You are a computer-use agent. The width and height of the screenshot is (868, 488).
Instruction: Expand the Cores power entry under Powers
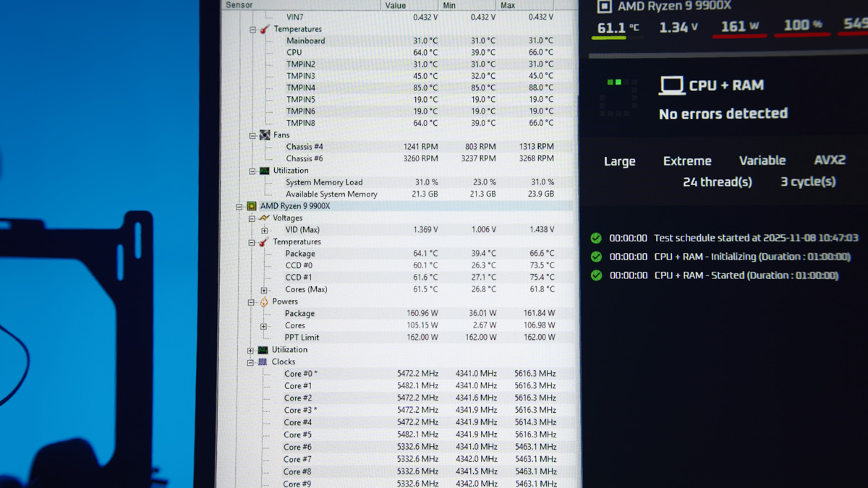264,326
